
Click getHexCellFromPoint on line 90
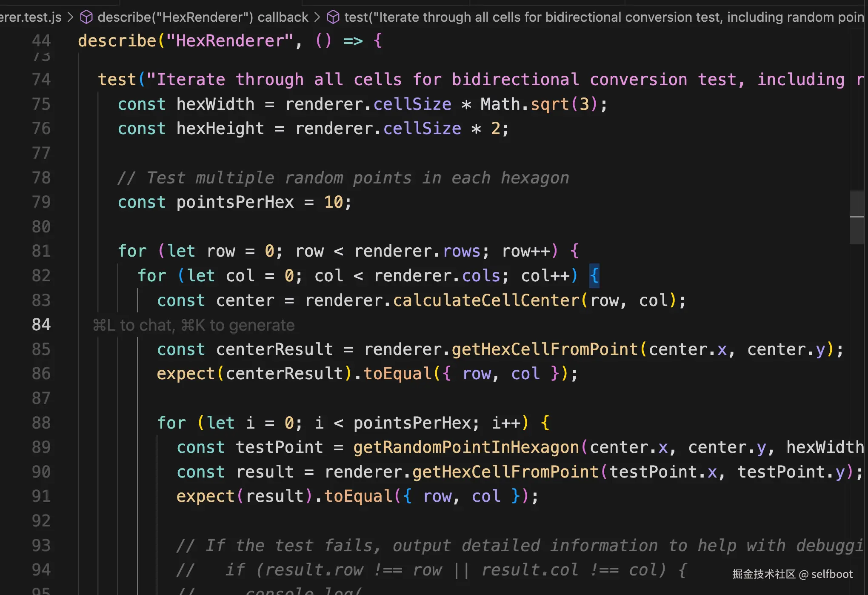click(x=505, y=472)
